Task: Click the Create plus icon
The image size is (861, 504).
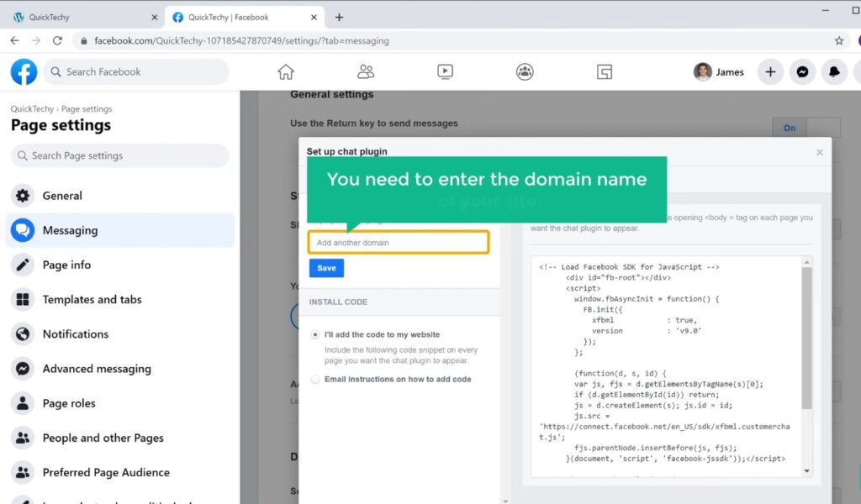Action: tap(770, 71)
